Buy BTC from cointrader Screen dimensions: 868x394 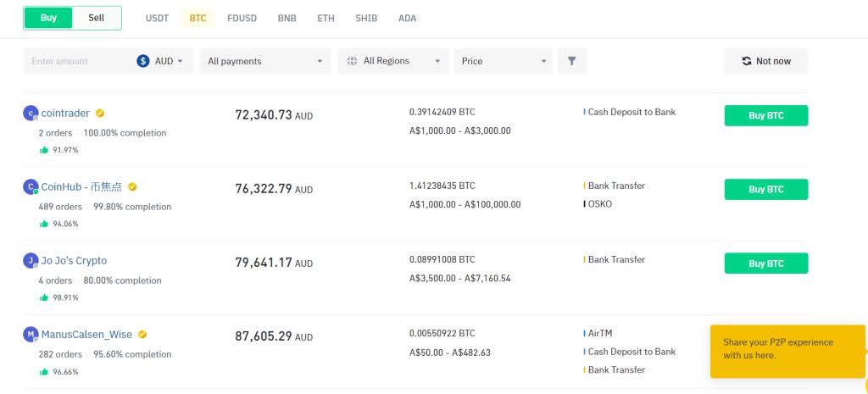(766, 115)
